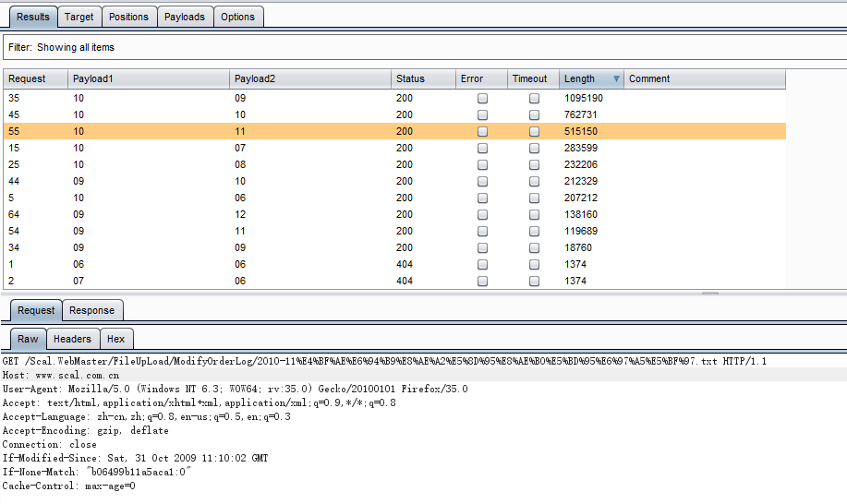Toggle Timeout checkbox for request 25
This screenshot has width=847, height=504.
(534, 165)
